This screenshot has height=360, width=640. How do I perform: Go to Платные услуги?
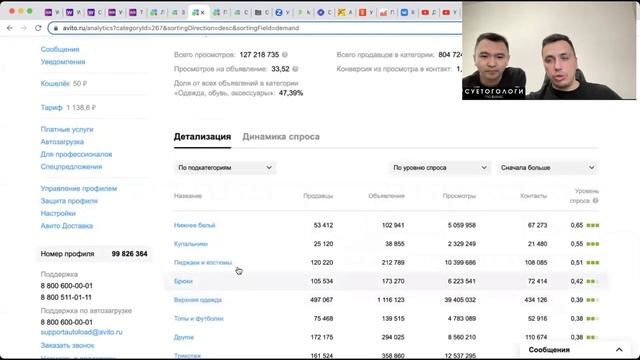(67, 129)
